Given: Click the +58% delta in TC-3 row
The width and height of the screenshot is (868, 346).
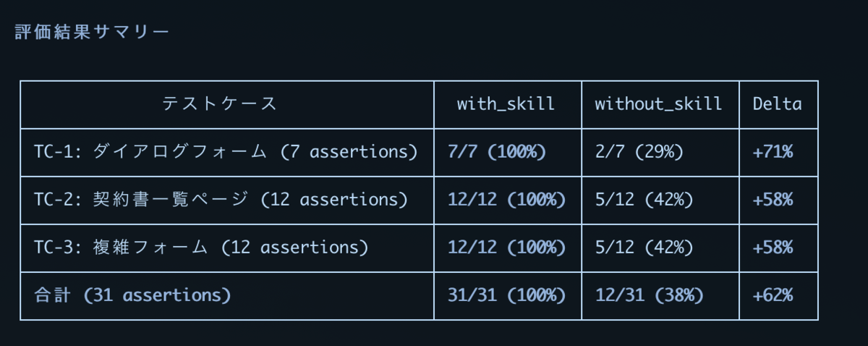Looking at the screenshot, I should click(773, 248).
